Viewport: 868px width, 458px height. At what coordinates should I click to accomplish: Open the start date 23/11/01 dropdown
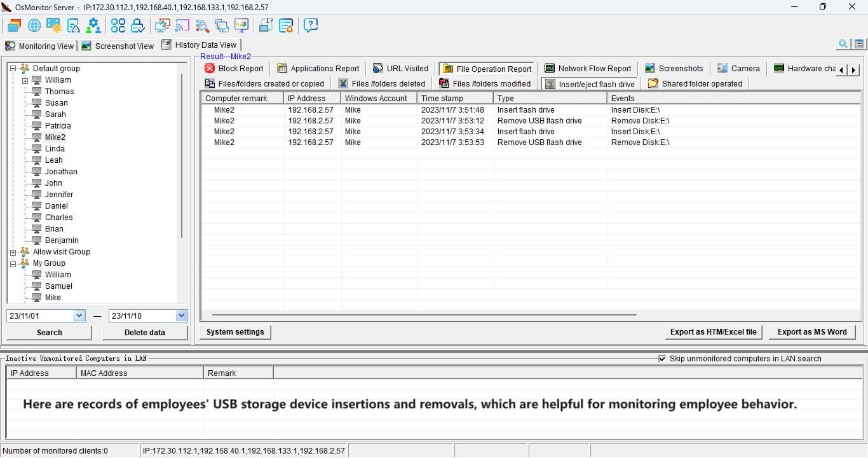[79, 316]
